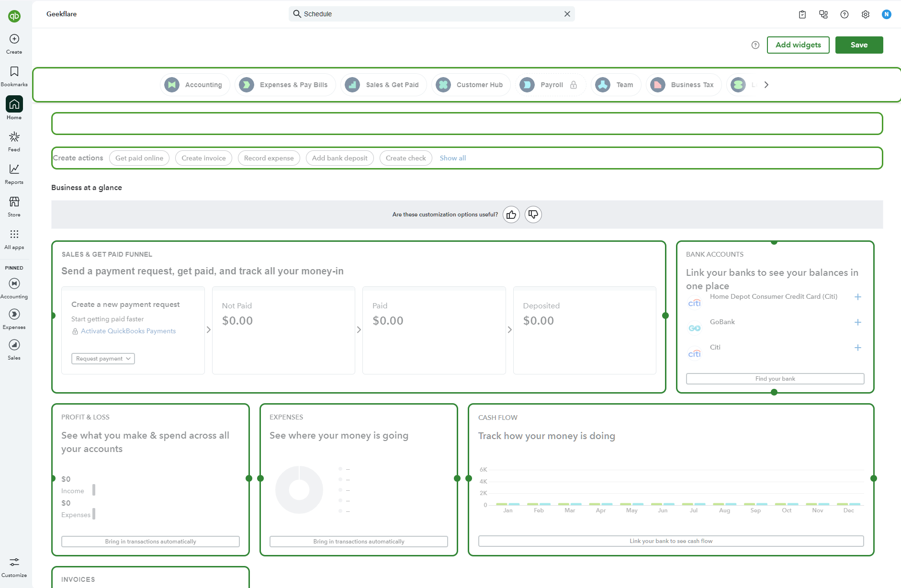Open Bookmarks in the sidebar
Image resolution: width=901 pixels, height=588 pixels.
pos(14,77)
